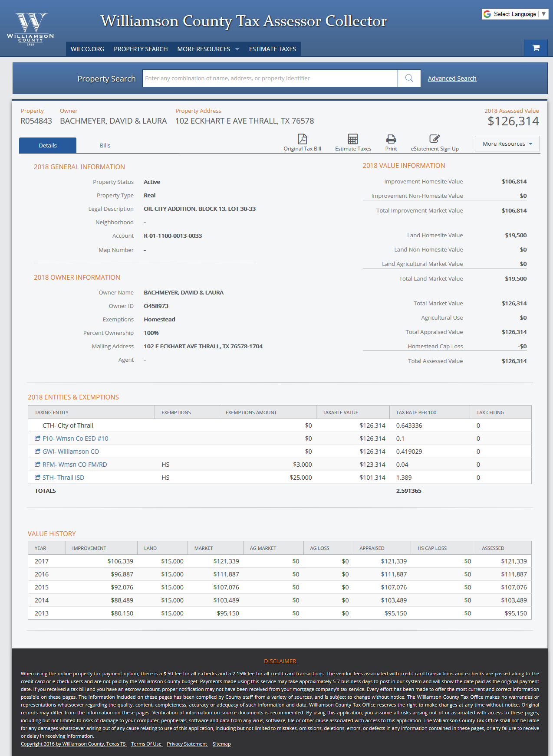Switch to the Details tab
Viewport: 553px width, 756px height.
[48, 145]
